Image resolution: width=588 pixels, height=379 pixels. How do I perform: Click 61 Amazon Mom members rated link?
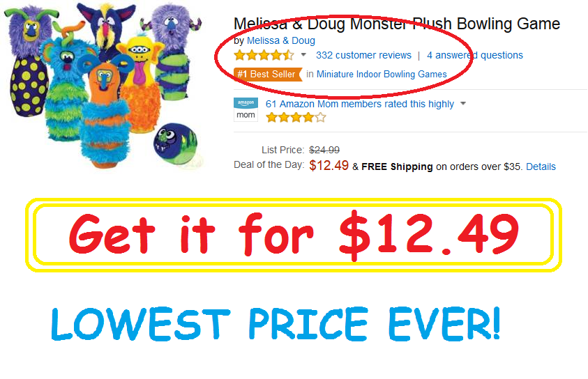[x=360, y=104]
